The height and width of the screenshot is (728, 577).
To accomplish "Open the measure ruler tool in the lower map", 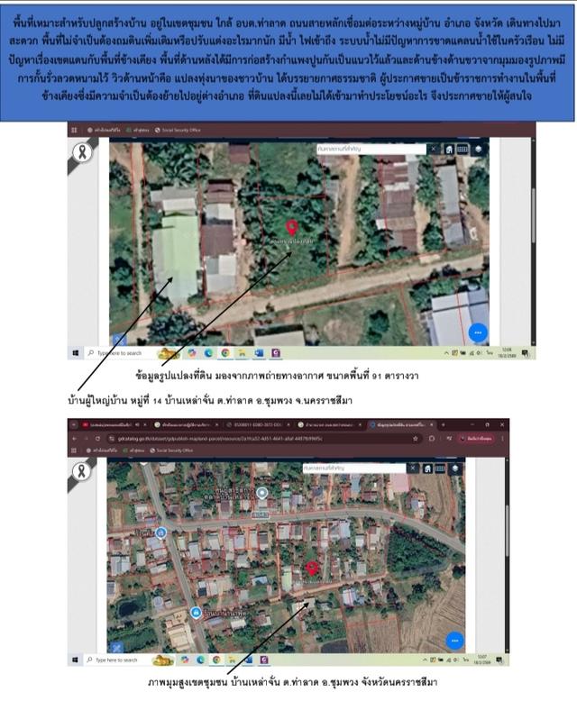I will pyautogui.click(x=439, y=469).
